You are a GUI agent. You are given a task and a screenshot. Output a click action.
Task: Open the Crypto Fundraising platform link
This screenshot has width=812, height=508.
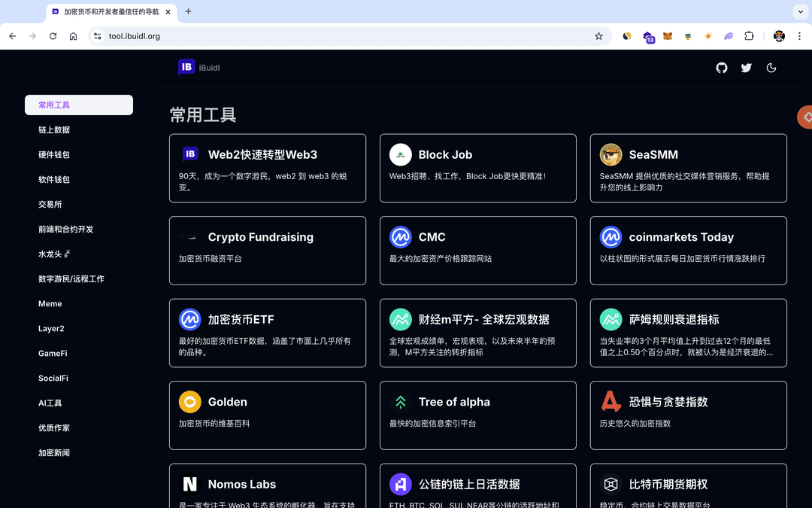click(x=267, y=251)
